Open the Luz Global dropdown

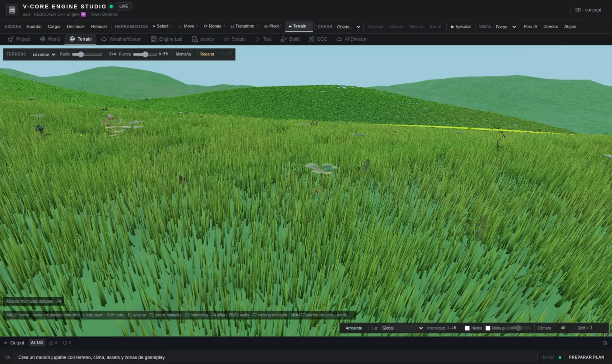[x=402, y=328]
